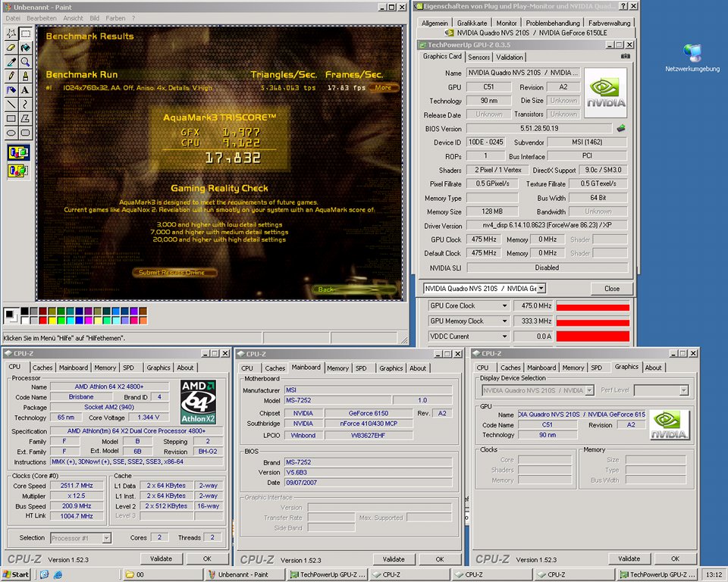Expand the VDDC Current sensor dropdown
Screen dimensions: 728x582
pyautogui.click(x=505, y=336)
